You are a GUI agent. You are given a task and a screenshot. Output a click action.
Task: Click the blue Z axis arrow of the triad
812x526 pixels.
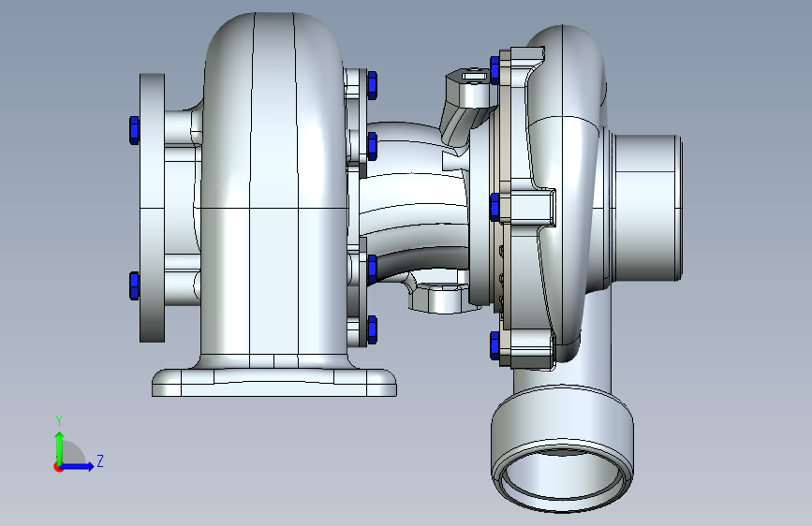(x=78, y=466)
